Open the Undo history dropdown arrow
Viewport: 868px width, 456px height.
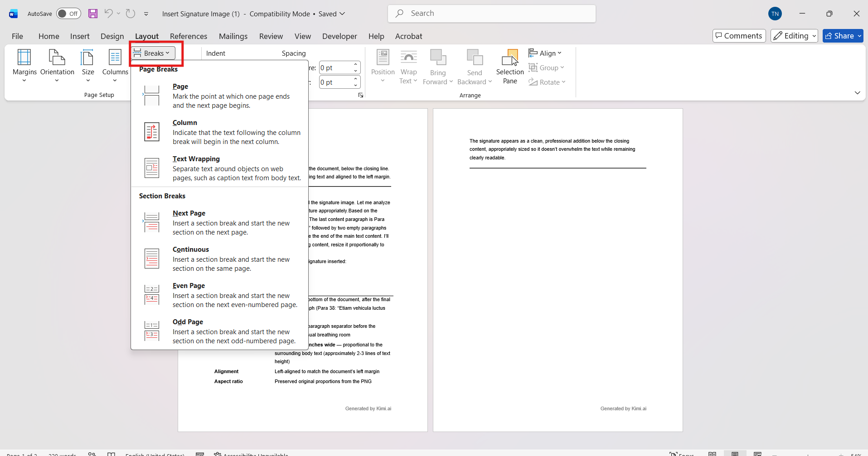pos(119,14)
